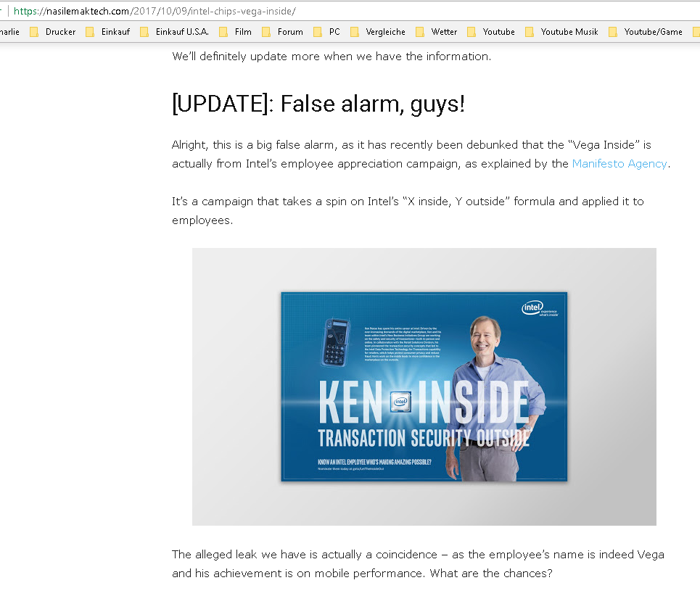Click the Einkauf U.S.A. bookmark label
Viewport: 700px width, 604px height.
pyautogui.click(x=182, y=32)
